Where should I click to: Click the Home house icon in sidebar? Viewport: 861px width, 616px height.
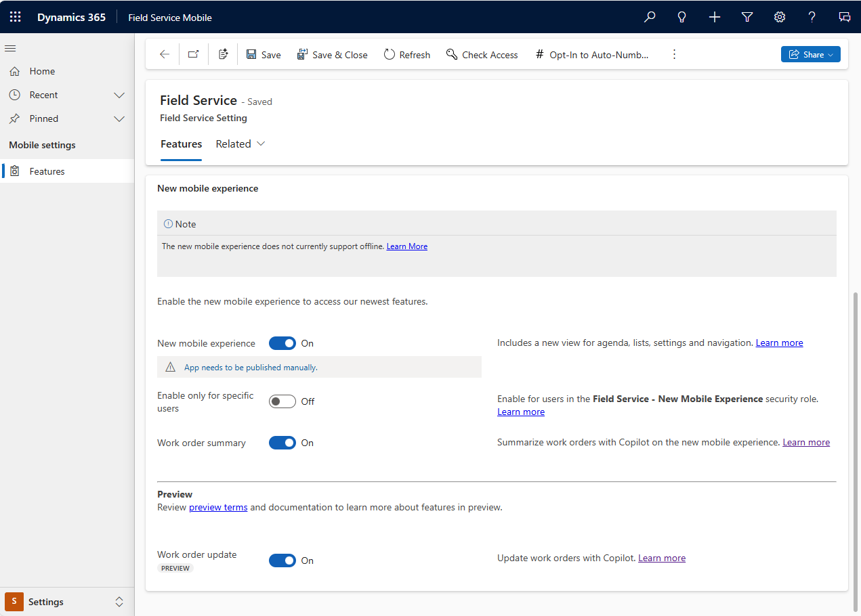click(x=14, y=71)
